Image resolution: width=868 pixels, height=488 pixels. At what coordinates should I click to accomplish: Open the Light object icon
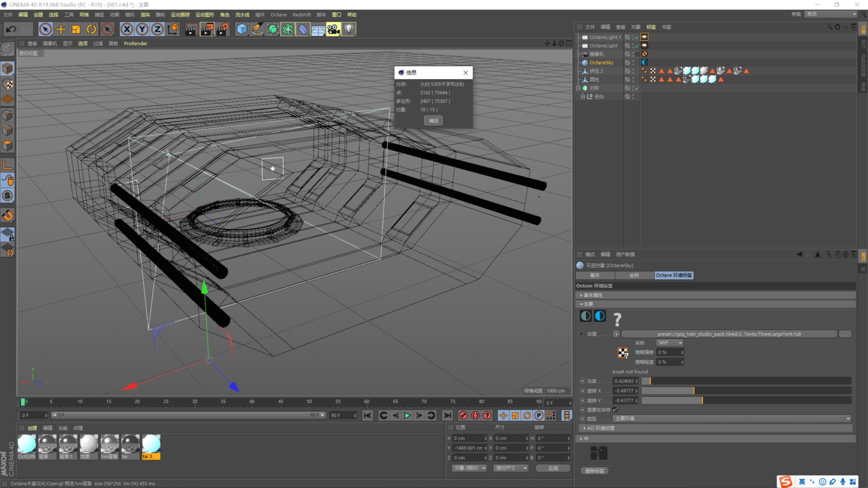(349, 29)
